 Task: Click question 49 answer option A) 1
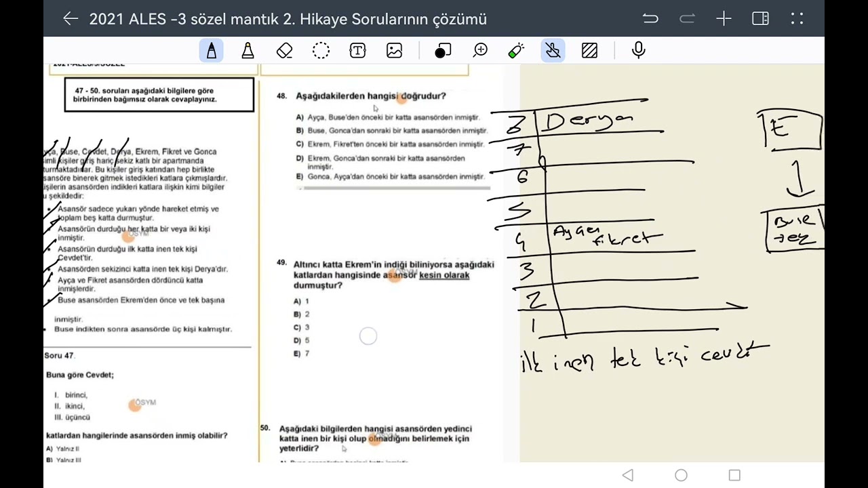click(301, 301)
